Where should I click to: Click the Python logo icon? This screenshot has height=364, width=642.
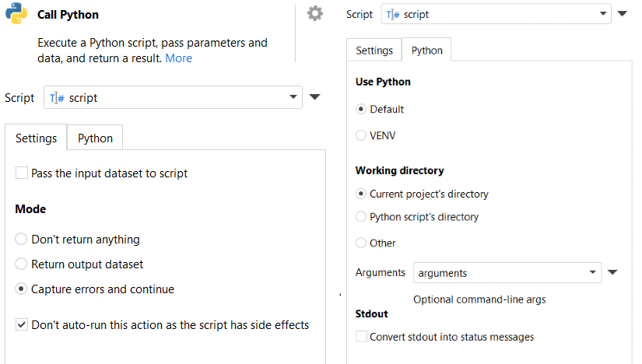pyautogui.click(x=16, y=13)
